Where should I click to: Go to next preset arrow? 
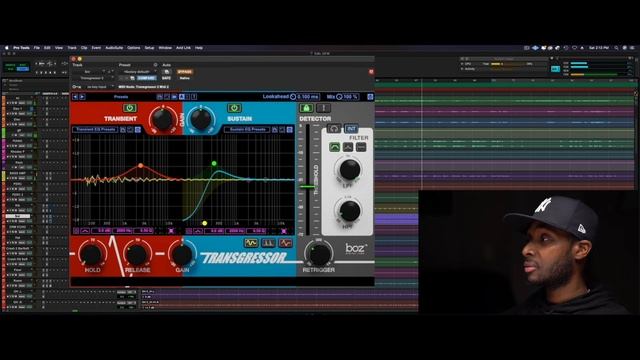point(82,97)
